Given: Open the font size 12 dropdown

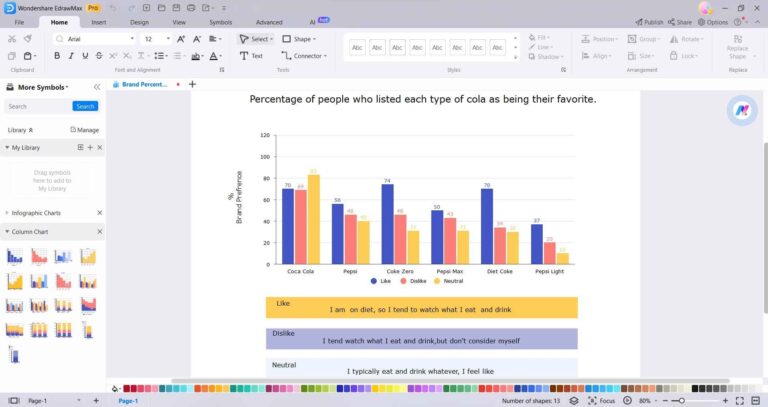Looking at the screenshot, I should [x=168, y=39].
